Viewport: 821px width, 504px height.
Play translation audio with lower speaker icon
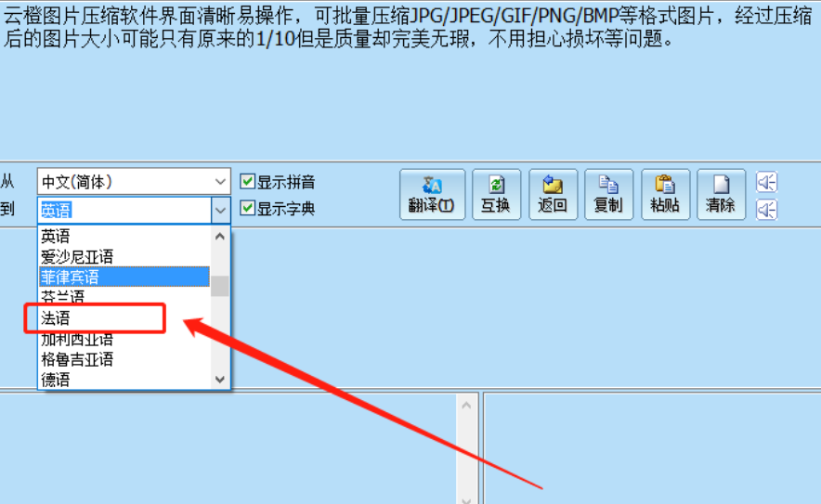pos(766,210)
